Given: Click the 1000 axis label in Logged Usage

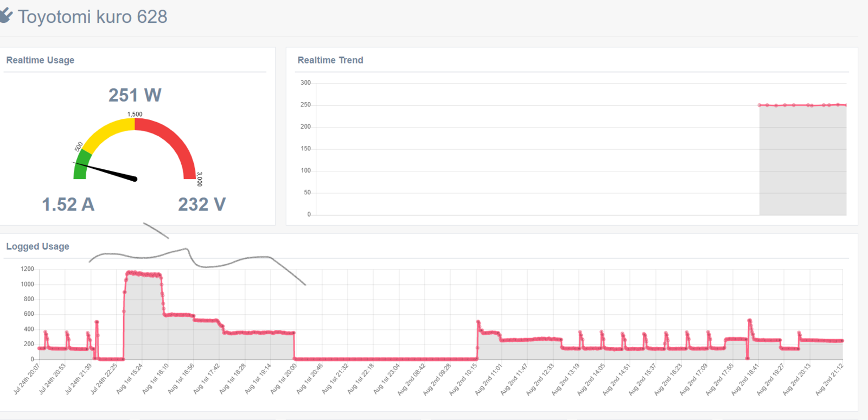Looking at the screenshot, I should [27, 284].
